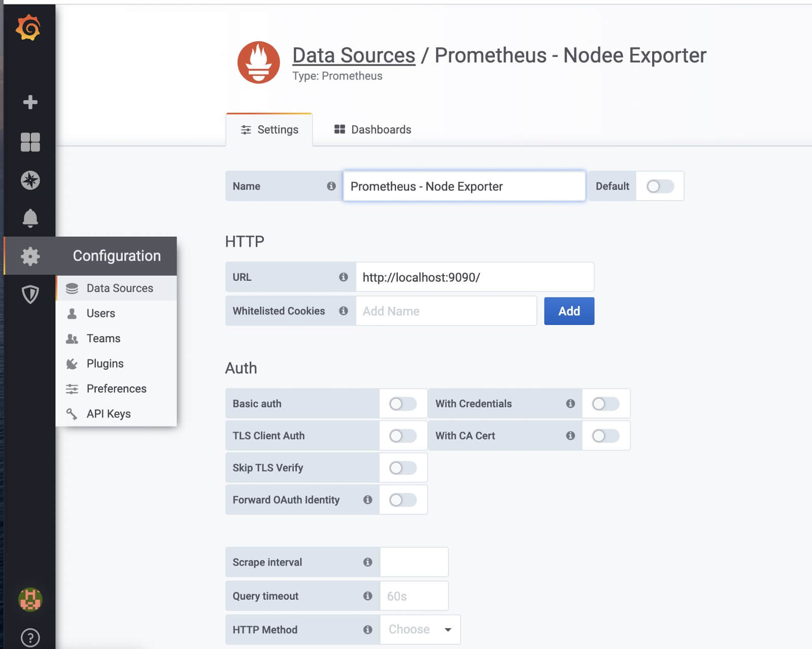
Task: Select Users from the Configuration menu
Action: (101, 313)
